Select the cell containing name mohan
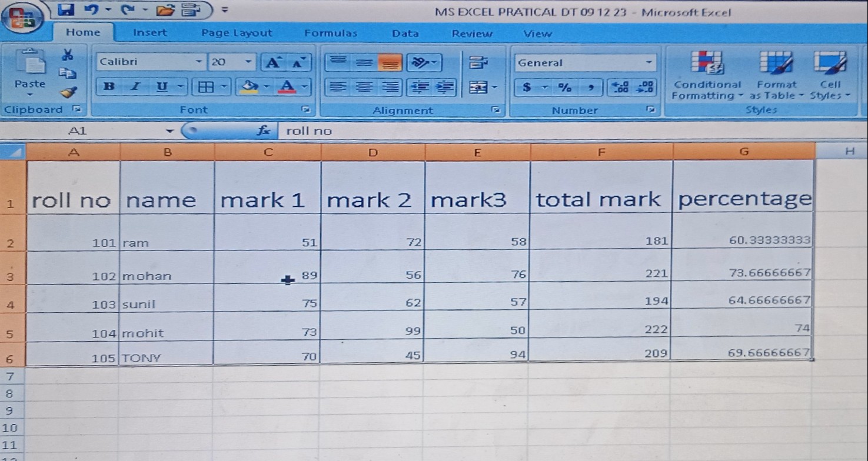 pyautogui.click(x=167, y=275)
